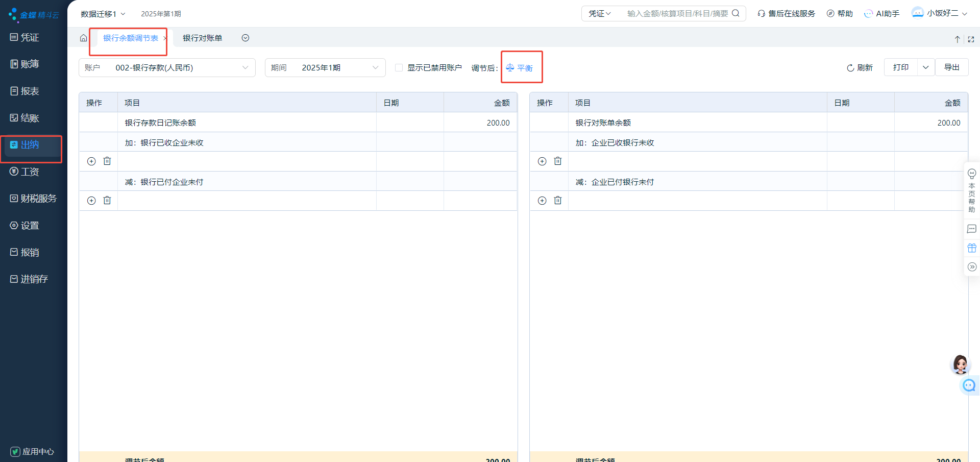The width and height of the screenshot is (980, 462).
Task: Click the fullscreen expand icon
Action: (971, 39)
